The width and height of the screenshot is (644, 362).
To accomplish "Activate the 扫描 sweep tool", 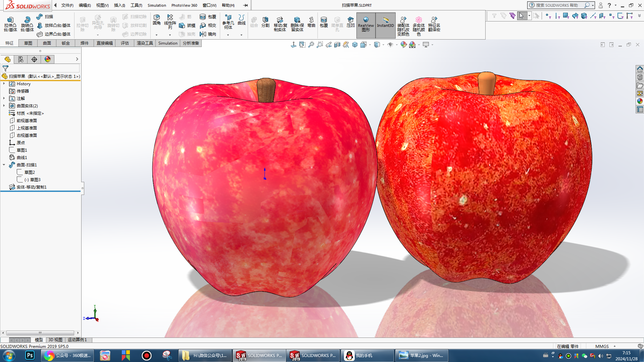I will [45, 17].
